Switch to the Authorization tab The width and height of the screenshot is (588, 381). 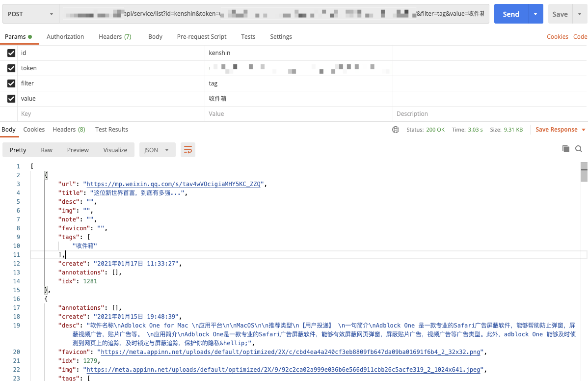point(65,37)
